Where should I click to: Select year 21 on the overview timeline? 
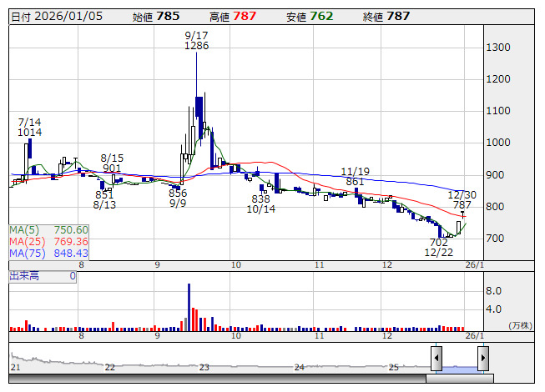point(15,367)
